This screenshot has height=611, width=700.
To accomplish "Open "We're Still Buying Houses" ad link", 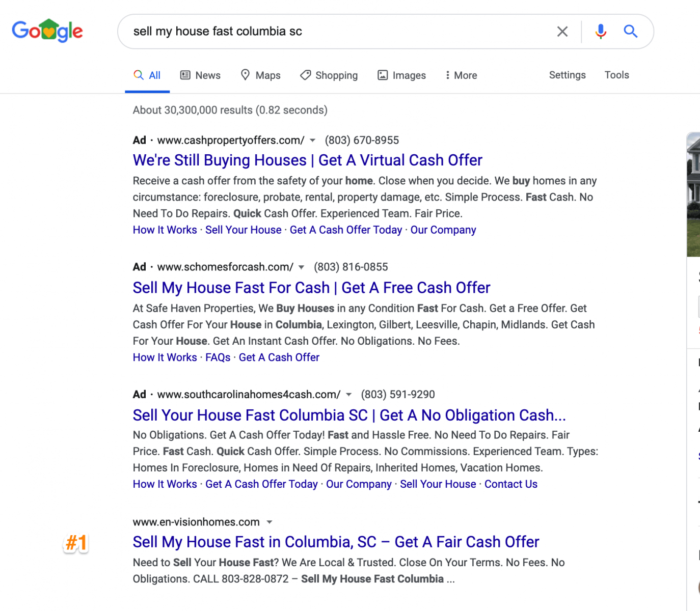I will (307, 160).
